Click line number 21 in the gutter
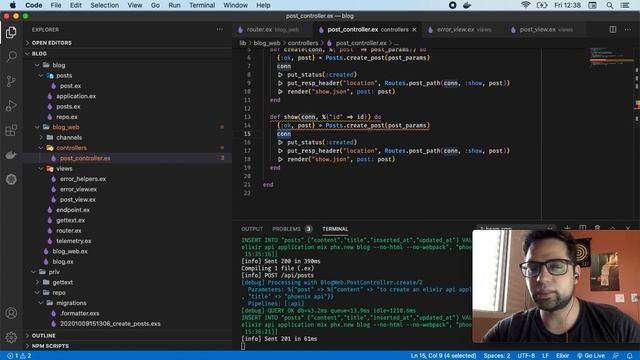This screenshot has height=360, width=640. pyautogui.click(x=247, y=184)
